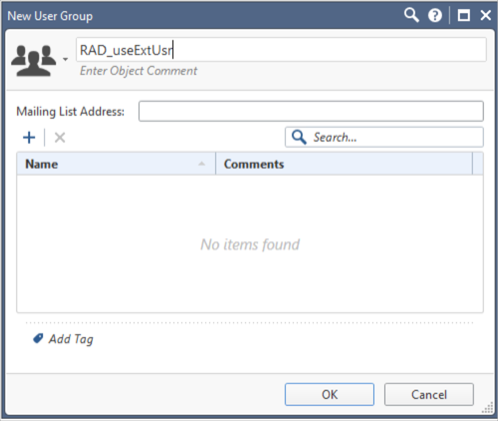This screenshot has height=421, width=498.
Task: Select the Comments column header
Action: point(344,164)
